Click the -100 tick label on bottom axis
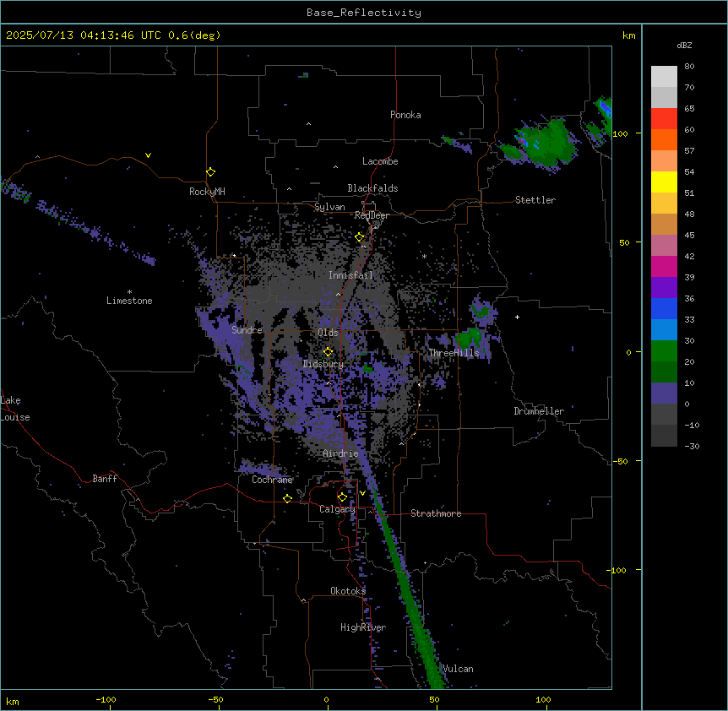728x711 pixels. pos(106,700)
